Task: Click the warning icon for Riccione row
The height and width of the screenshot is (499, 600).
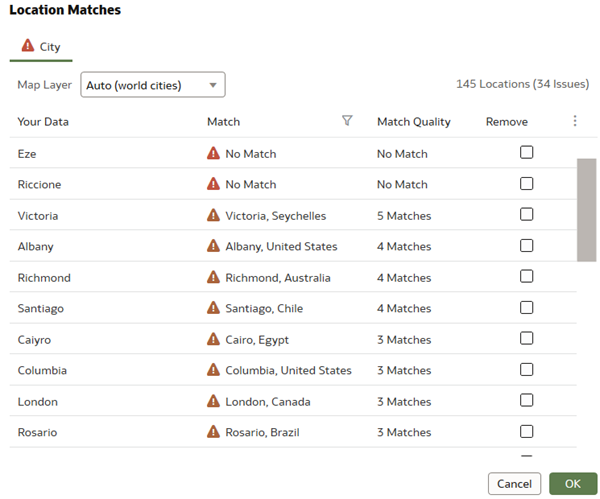Action: (213, 184)
